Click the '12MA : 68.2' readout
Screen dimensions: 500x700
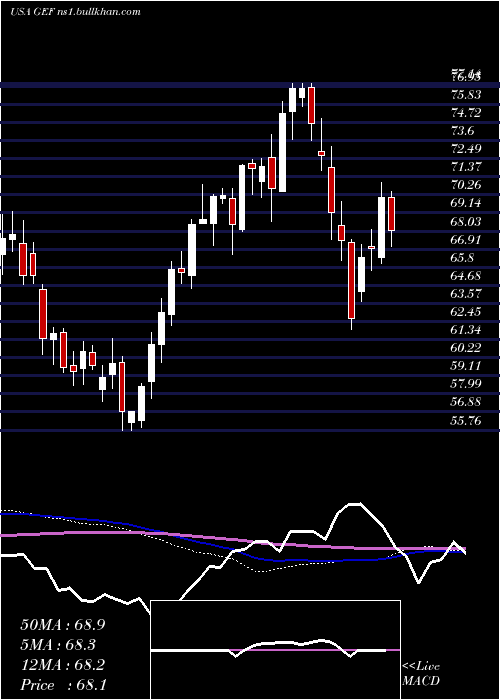[63, 665]
